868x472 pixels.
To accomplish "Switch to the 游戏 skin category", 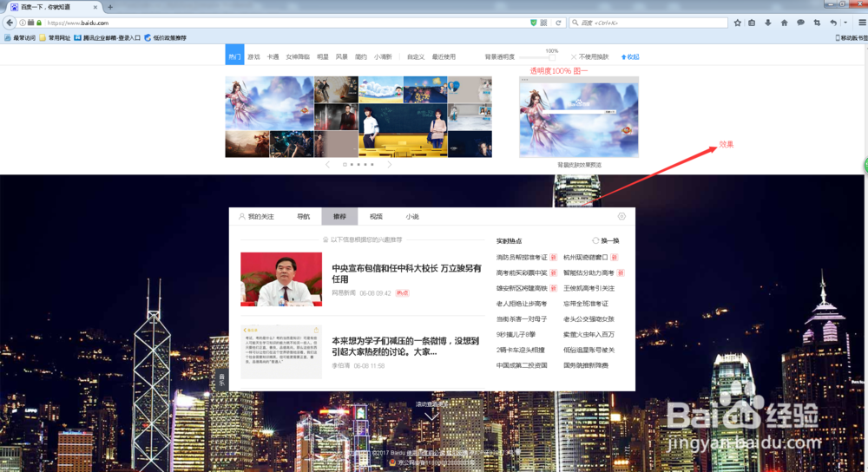I will click(x=253, y=57).
